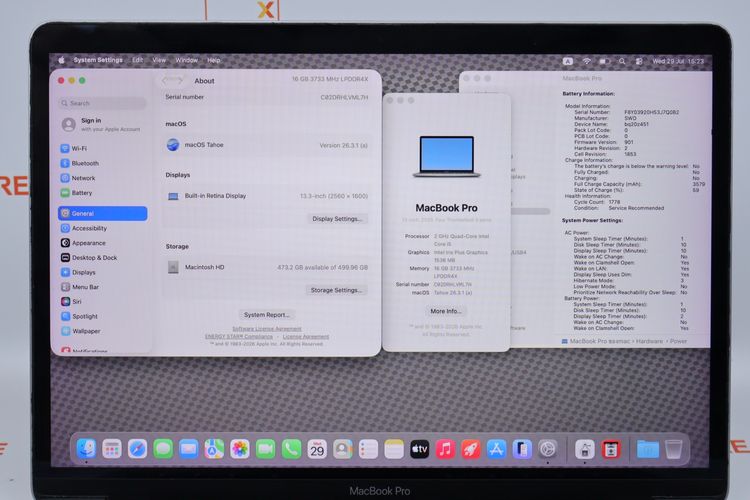
Task: Open Maps app in the Dock
Action: click(214, 449)
